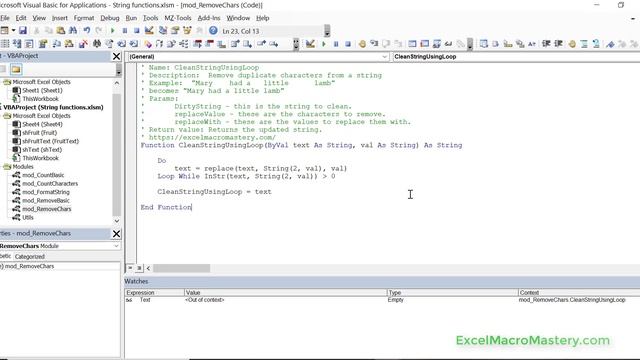
Task: Click the Expression column header in Watches
Action: coord(154,293)
